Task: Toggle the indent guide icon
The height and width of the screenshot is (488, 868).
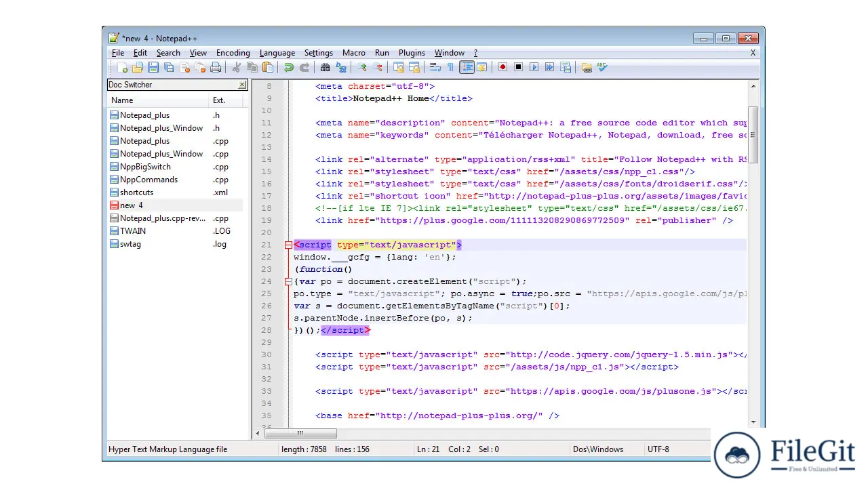Action: click(467, 67)
